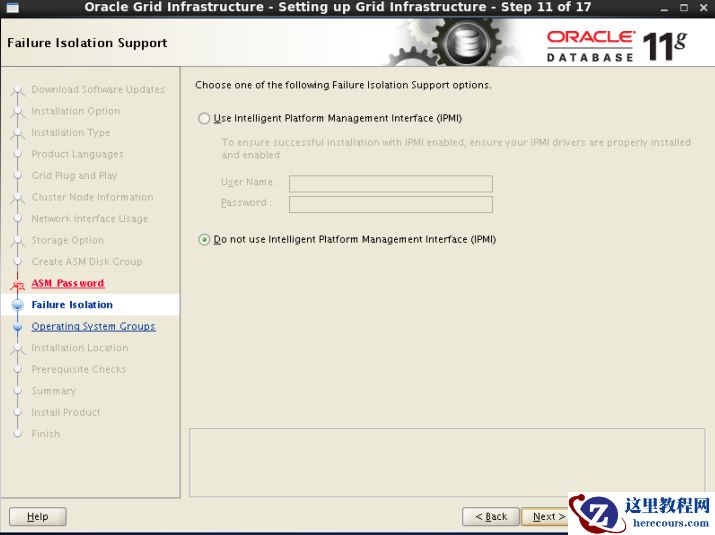The width and height of the screenshot is (715, 535).
Task: Click the Failure Isolation step bullet icon
Action: pyautogui.click(x=18, y=305)
